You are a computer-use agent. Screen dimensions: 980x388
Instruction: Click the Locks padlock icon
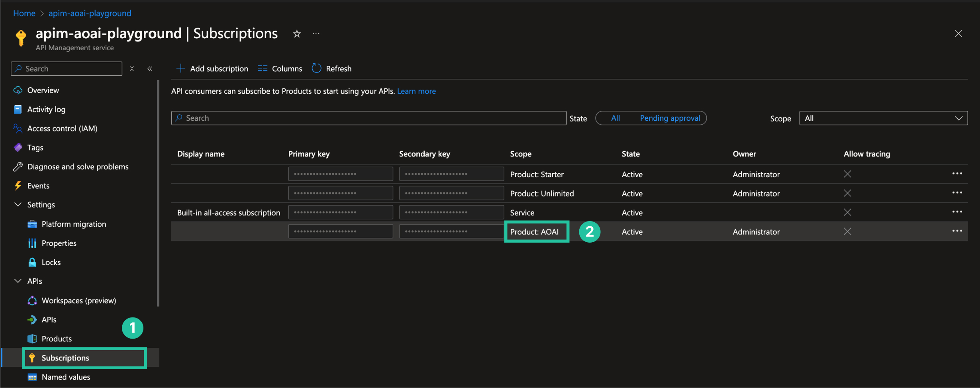click(x=32, y=262)
